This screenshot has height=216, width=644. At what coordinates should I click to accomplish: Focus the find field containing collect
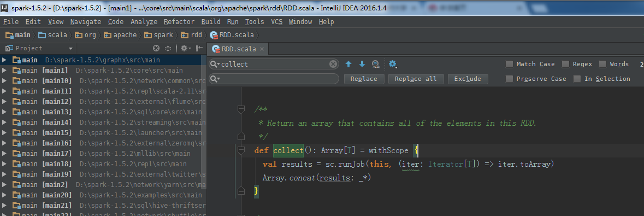274,64
